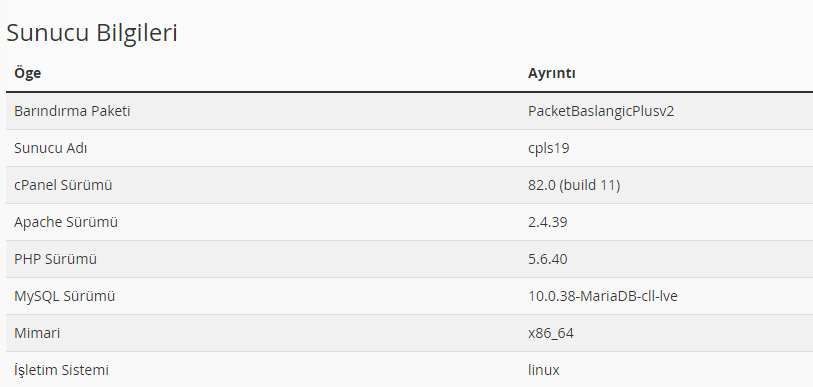
Task: Click the empty area right of cpls19
Action: [x=690, y=148]
